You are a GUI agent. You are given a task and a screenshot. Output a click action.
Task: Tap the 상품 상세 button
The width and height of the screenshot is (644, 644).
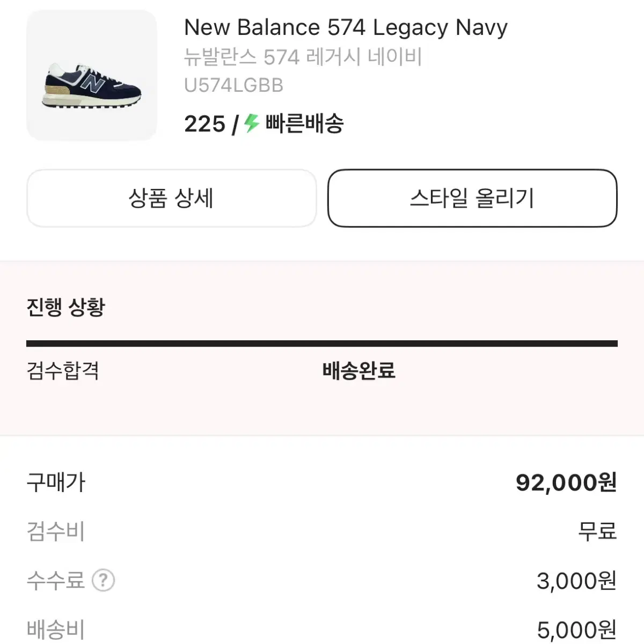[171, 198]
